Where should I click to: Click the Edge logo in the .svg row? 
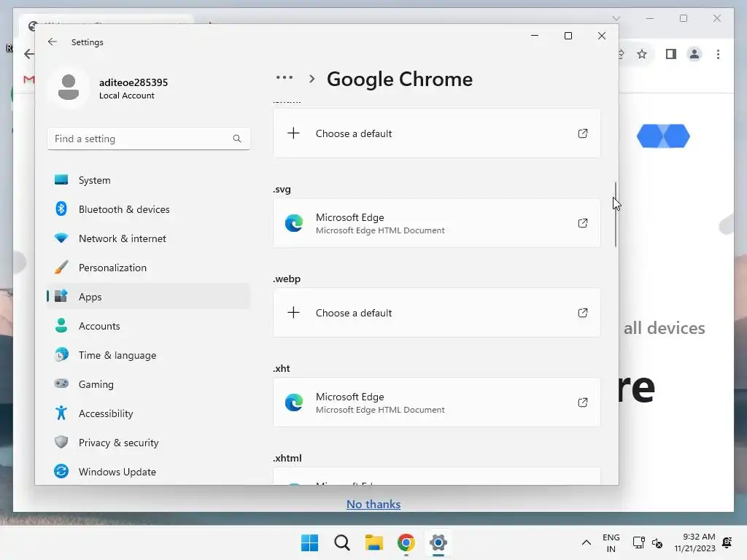click(294, 223)
